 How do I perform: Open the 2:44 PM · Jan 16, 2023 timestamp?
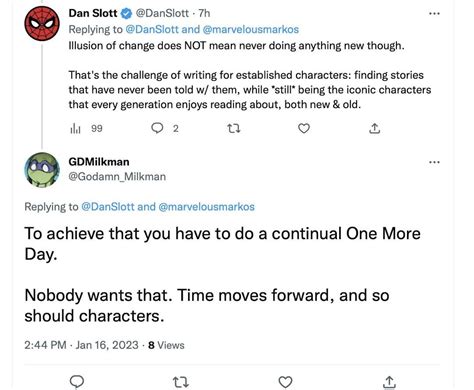pyautogui.click(x=81, y=345)
